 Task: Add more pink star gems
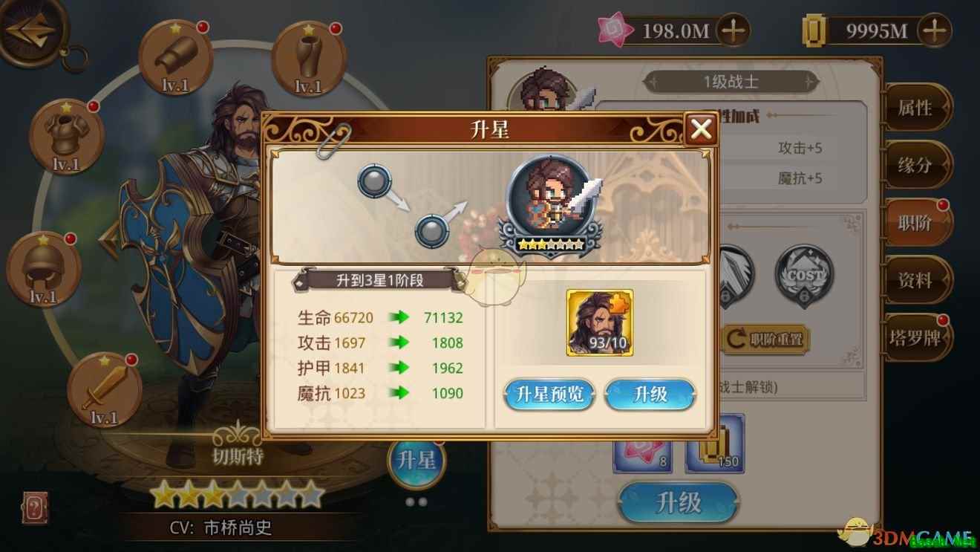pyautogui.click(x=734, y=30)
